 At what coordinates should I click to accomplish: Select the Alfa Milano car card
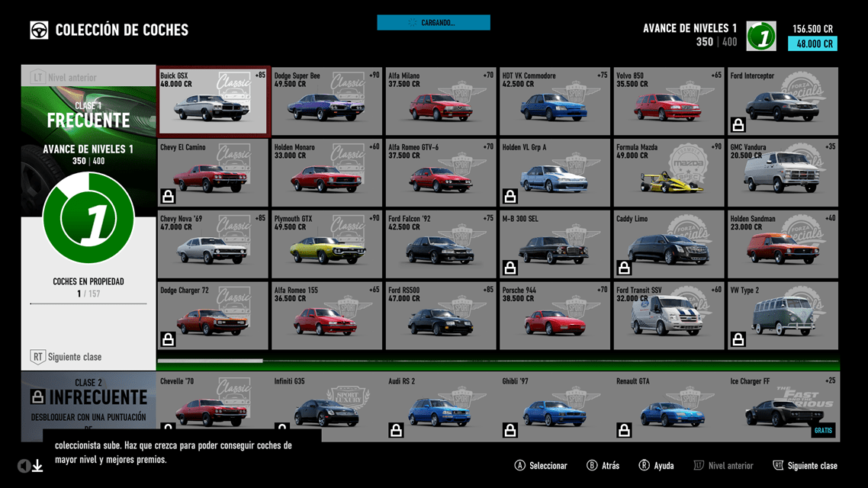[x=441, y=101]
